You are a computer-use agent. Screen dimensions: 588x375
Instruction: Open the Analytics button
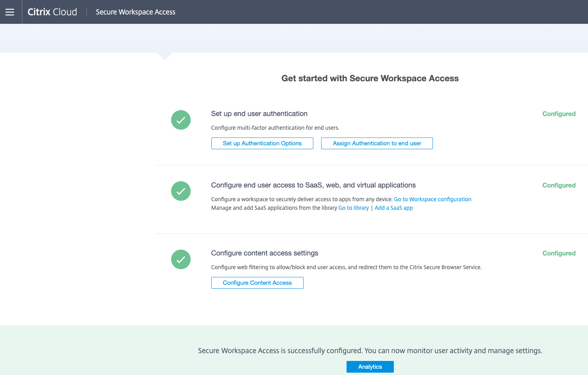370,367
